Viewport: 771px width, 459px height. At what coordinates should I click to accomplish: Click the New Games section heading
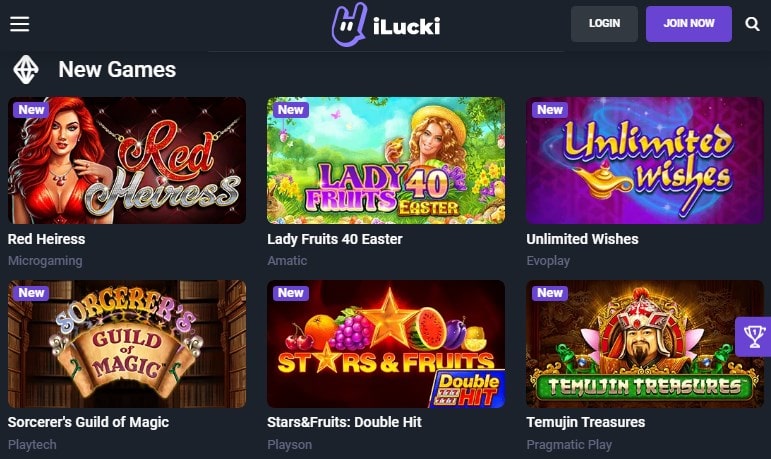click(x=117, y=69)
